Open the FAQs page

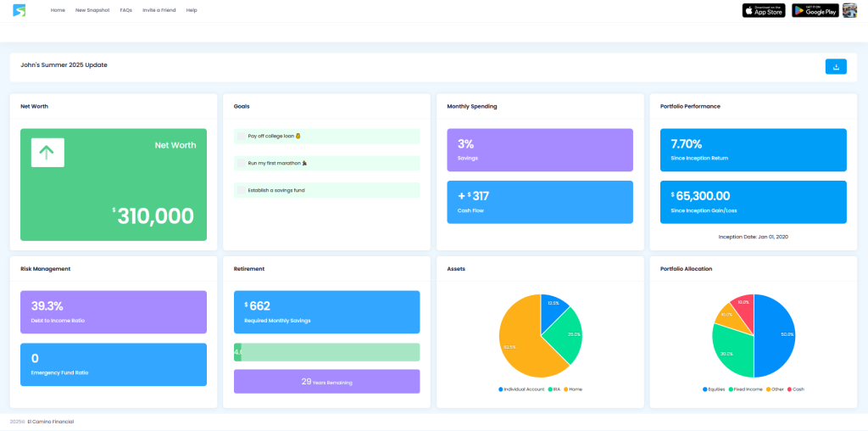(125, 10)
